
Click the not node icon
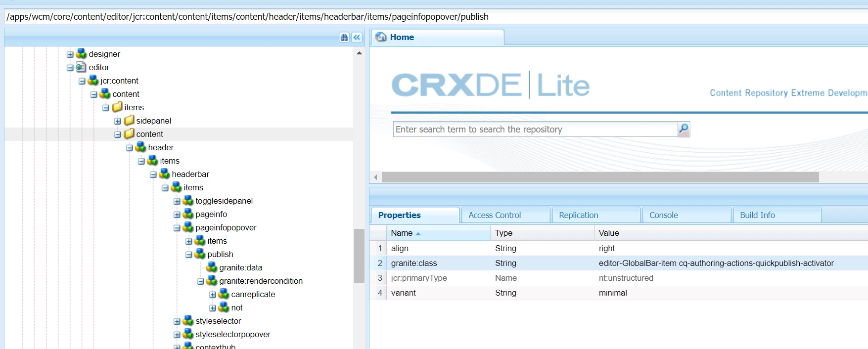224,307
